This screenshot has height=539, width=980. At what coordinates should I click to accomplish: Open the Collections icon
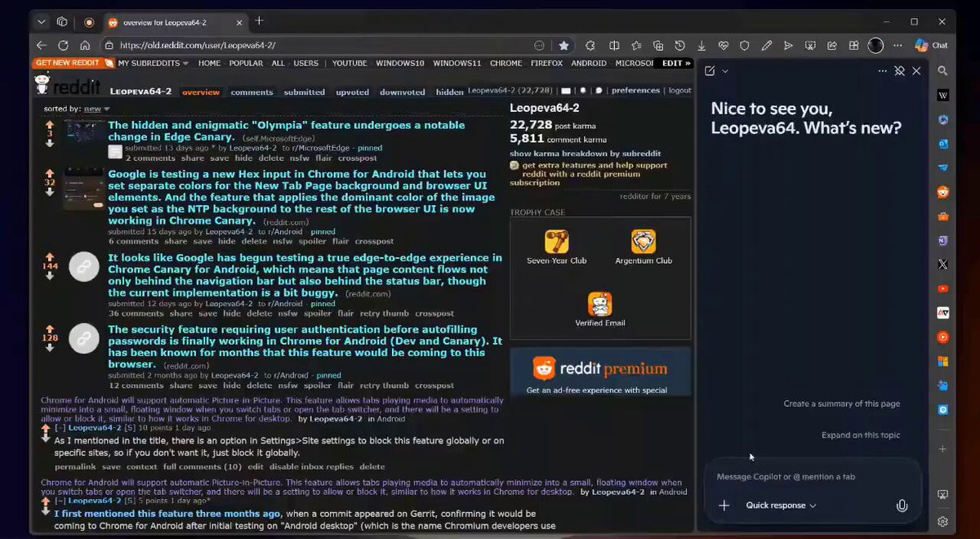click(x=657, y=46)
